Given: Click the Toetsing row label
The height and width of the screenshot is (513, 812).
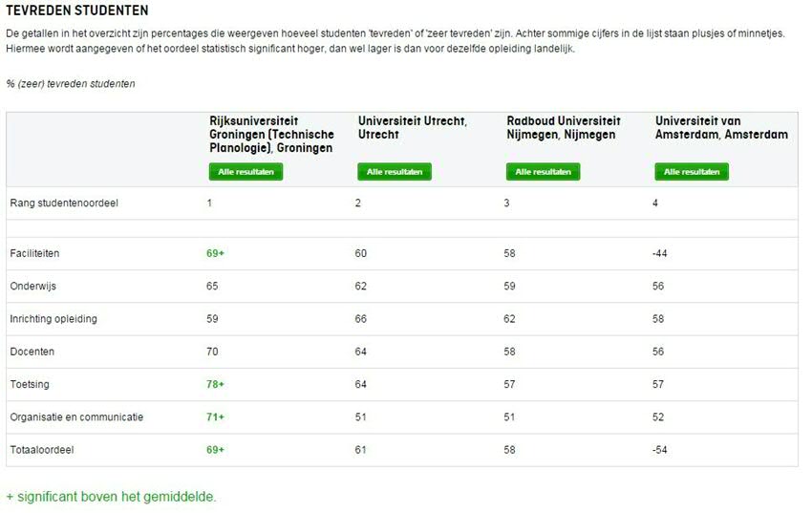Looking at the screenshot, I should coord(30,385).
